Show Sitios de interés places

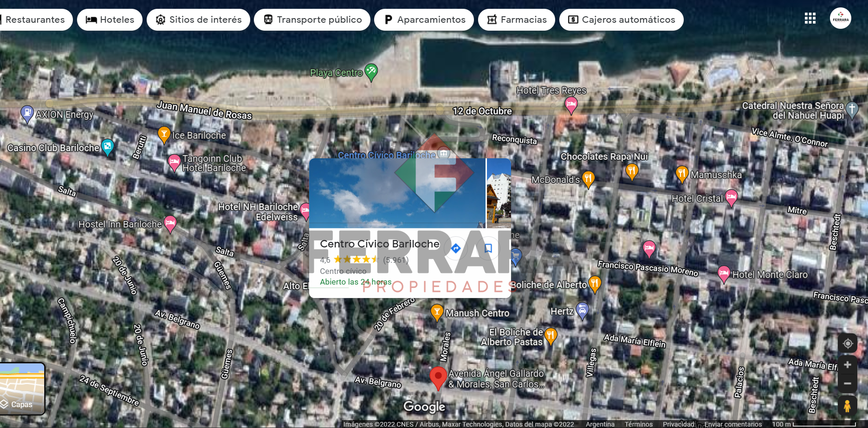tap(199, 19)
